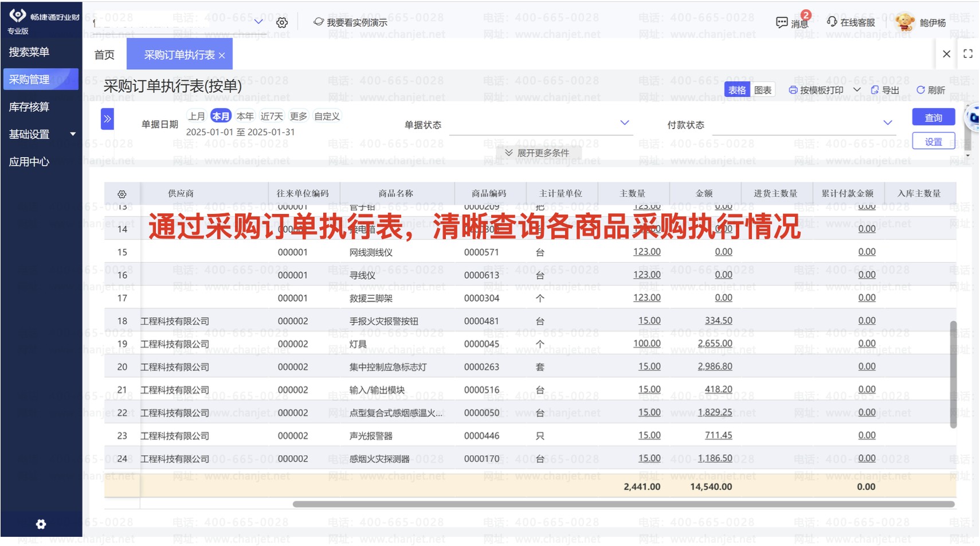Screen dimensions: 980x546
Task: Click sidebar bottom settings gear
Action: click(x=41, y=524)
